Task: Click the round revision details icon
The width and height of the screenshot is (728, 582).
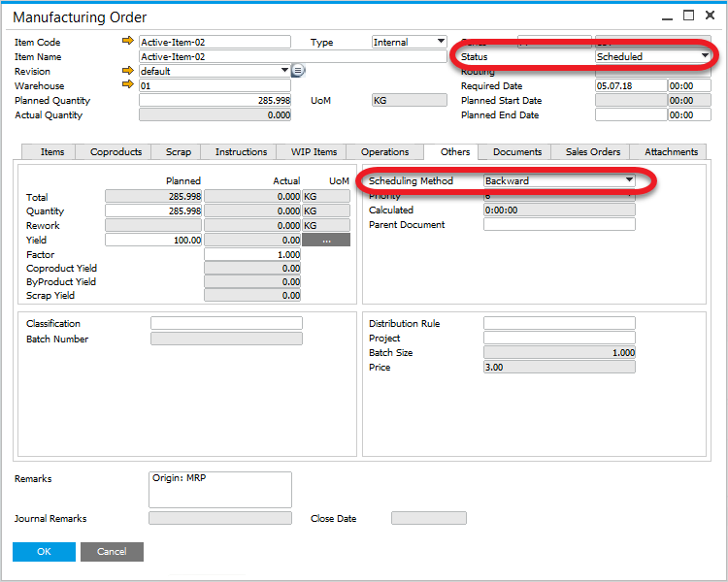Action: 298,71
